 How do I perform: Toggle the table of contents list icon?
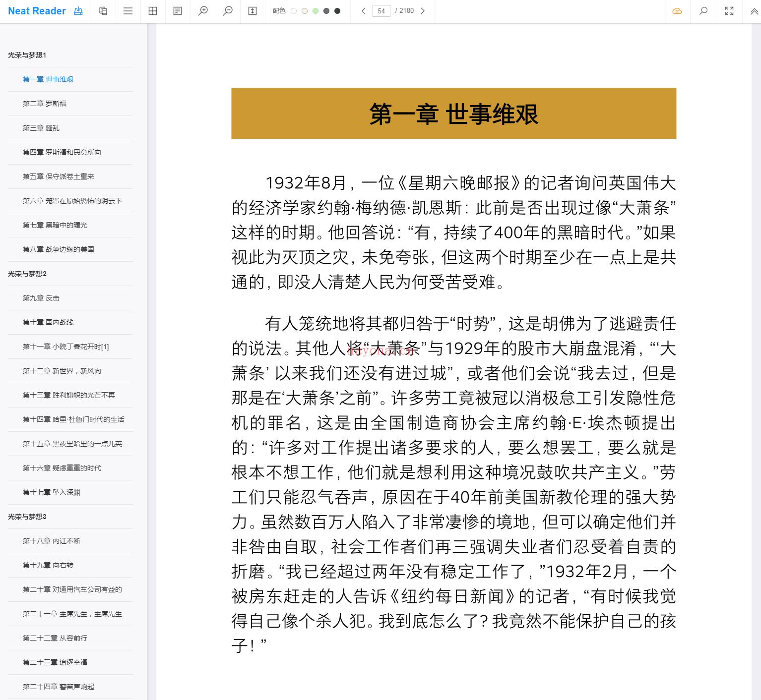(x=128, y=11)
